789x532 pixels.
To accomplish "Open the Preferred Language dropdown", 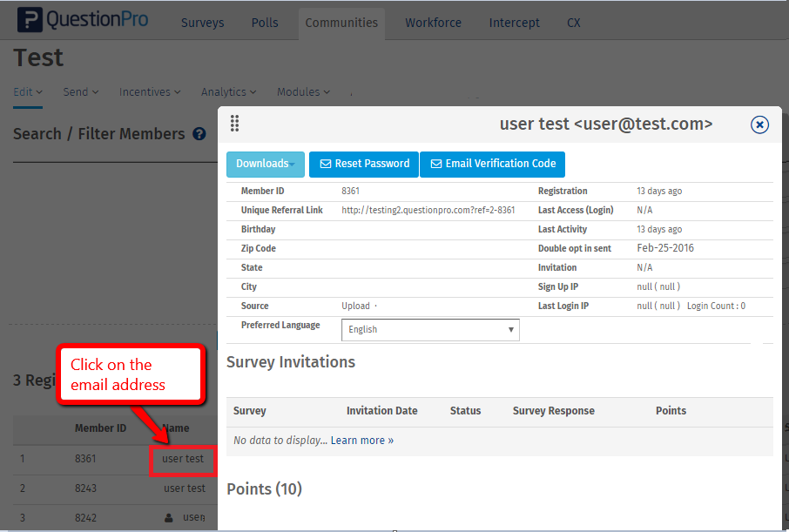I will click(x=430, y=330).
